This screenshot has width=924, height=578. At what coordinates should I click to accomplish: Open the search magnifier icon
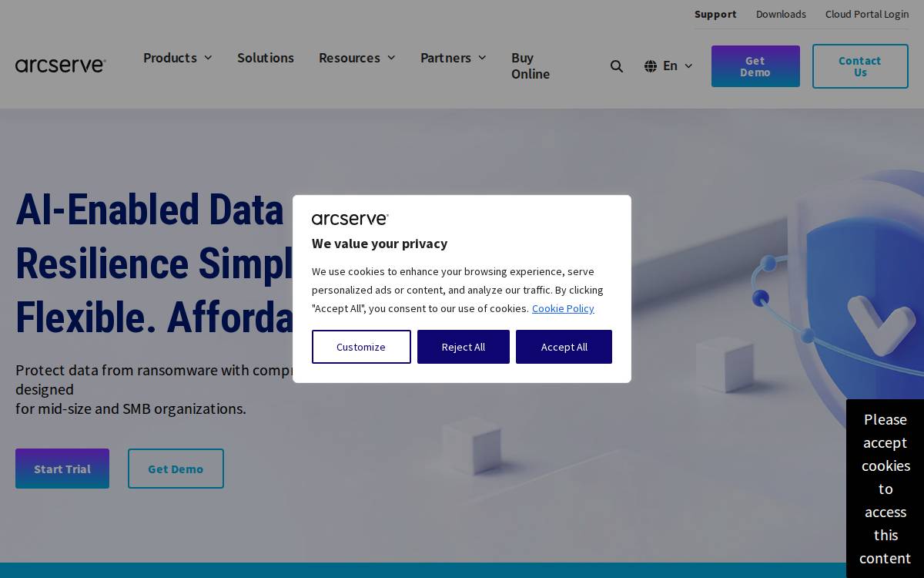pyautogui.click(x=617, y=66)
